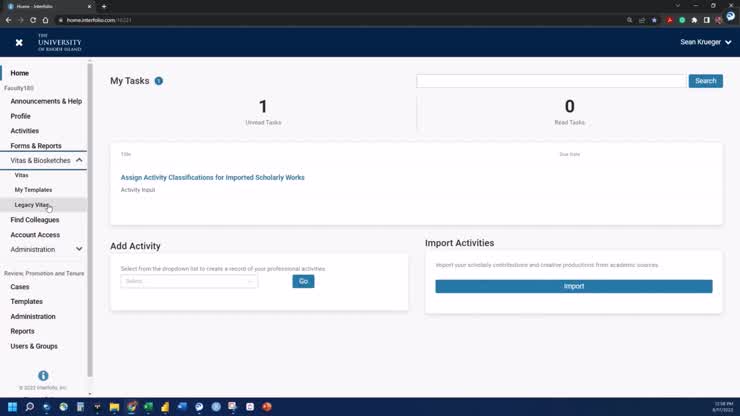The height and width of the screenshot is (416, 740).
Task: Go to Home in the sidebar
Action: pos(20,73)
